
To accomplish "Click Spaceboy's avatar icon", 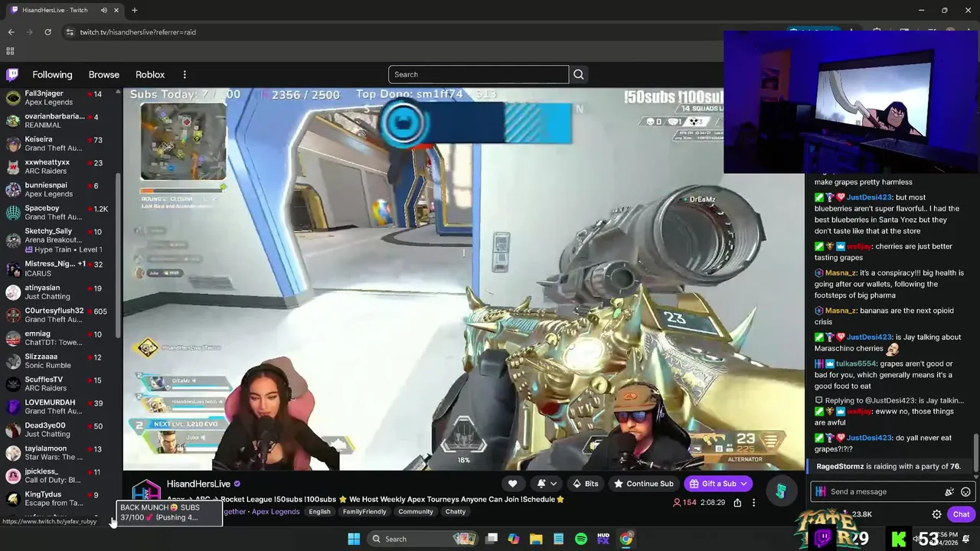I will point(13,213).
